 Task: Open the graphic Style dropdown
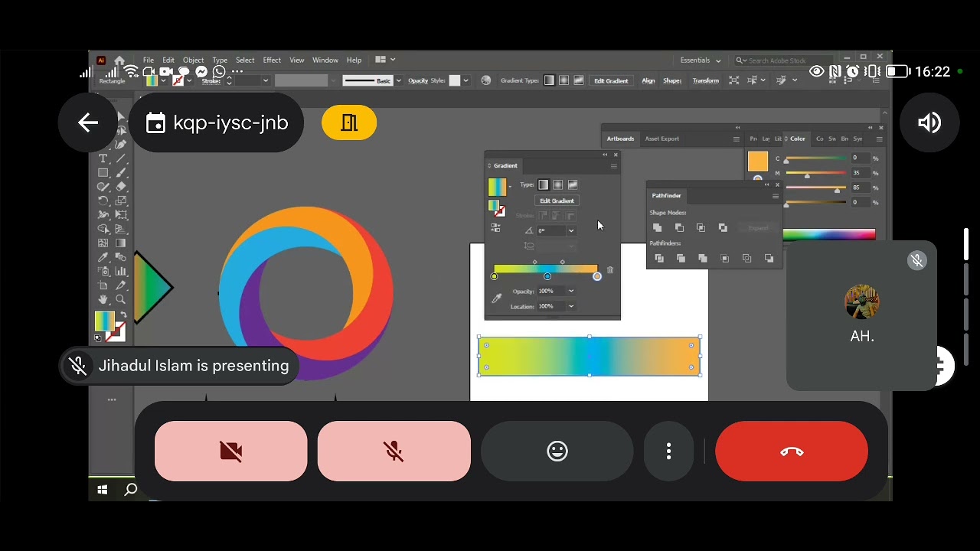tap(465, 80)
